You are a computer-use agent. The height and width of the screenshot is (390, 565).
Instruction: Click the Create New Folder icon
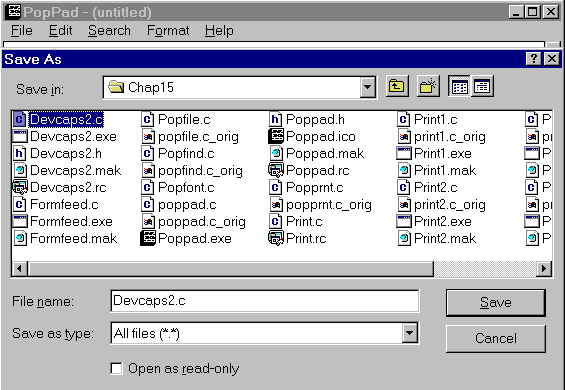click(x=428, y=87)
